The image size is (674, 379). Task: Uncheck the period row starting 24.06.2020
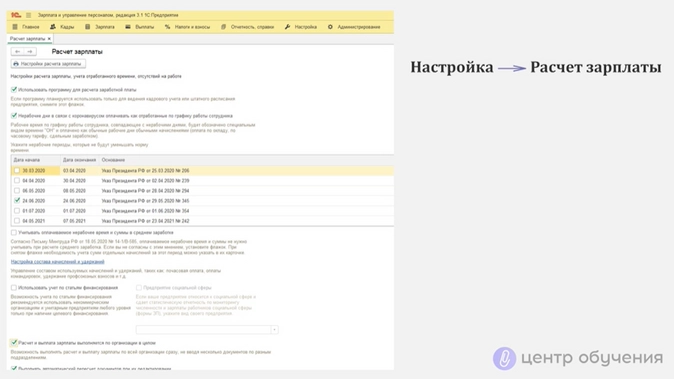pos(17,201)
